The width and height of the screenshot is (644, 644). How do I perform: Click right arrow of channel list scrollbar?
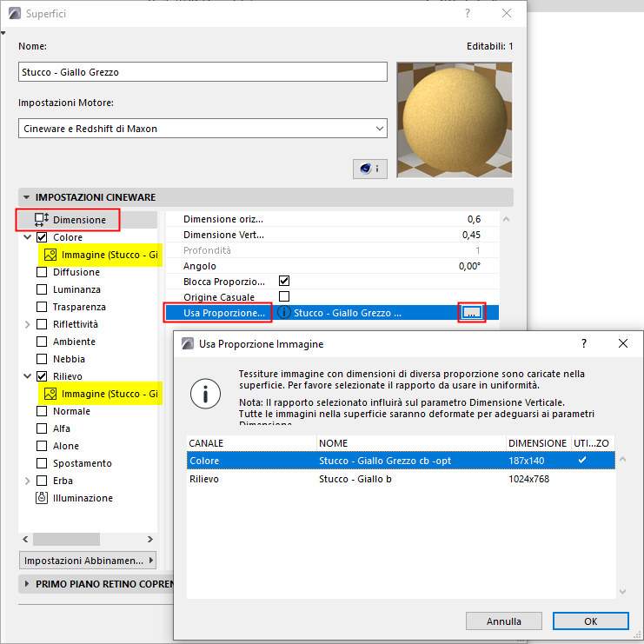149,539
